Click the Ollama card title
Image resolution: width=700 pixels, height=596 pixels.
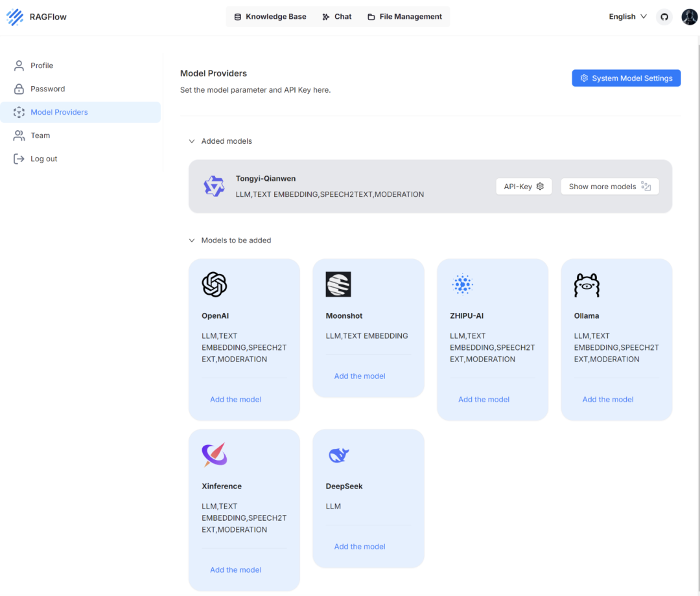[587, 316]
